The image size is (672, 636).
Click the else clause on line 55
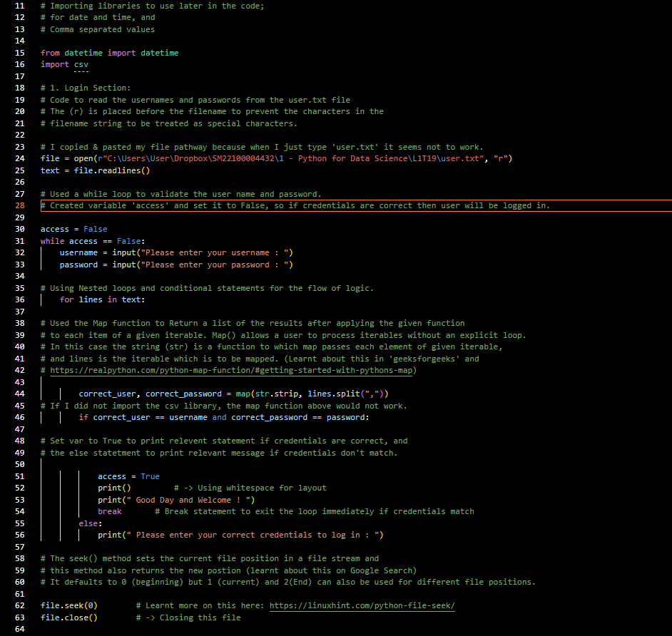88,523
